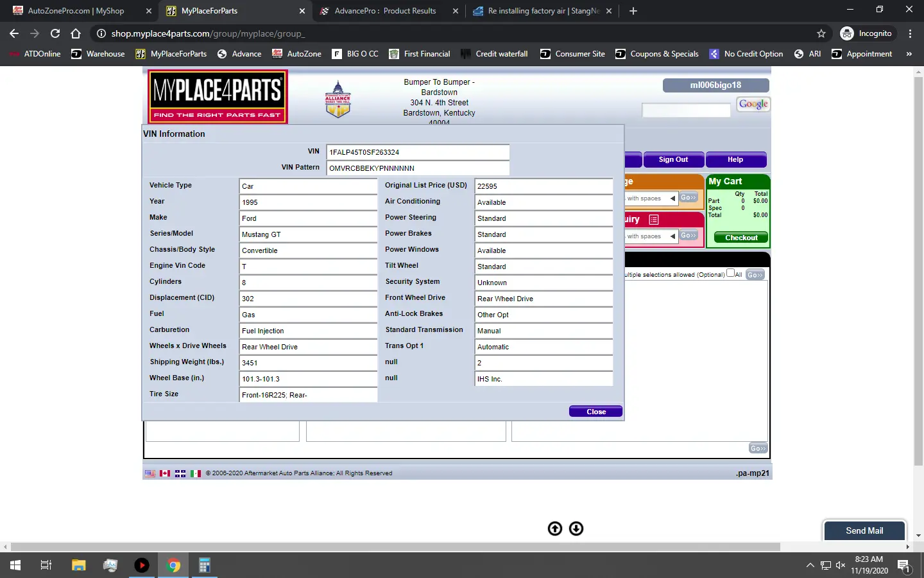Check the All selections checkbox
924x578 pixels.
(730, 273)
